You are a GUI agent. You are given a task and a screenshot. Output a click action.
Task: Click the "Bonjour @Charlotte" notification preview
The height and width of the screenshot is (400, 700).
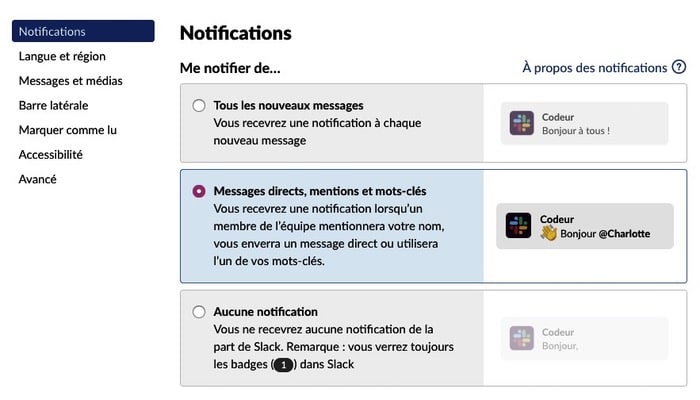pyautogui.click(x=584, y=226)
